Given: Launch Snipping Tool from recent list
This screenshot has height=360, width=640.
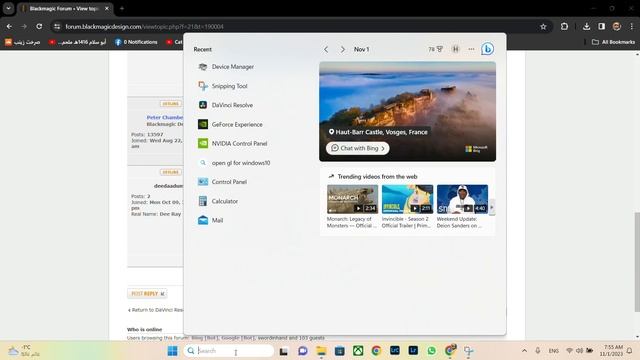Looking at the screenshot, I should pyautogui.click(x=223, y=86).
